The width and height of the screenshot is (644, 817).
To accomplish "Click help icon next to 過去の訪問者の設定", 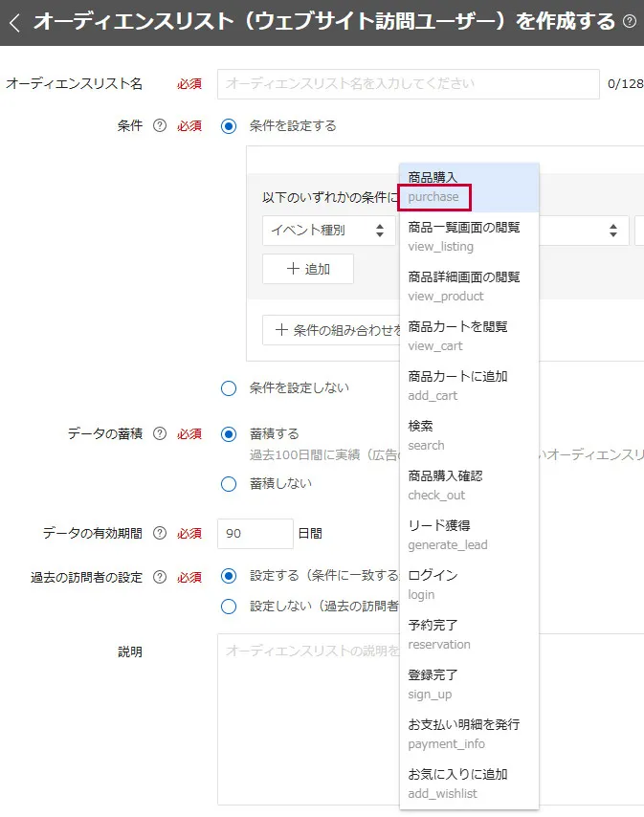I will [x=160, y=577].
